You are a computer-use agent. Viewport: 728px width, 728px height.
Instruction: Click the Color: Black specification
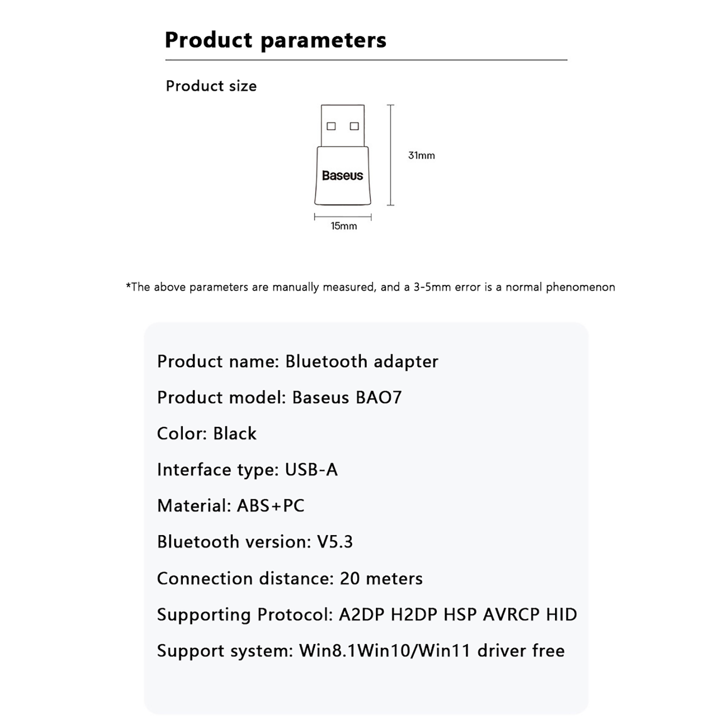[x=207, y=434]
